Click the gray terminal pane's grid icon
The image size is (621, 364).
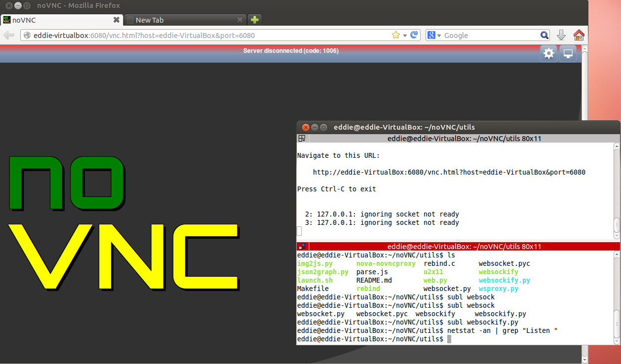click(x=302, y=139)
